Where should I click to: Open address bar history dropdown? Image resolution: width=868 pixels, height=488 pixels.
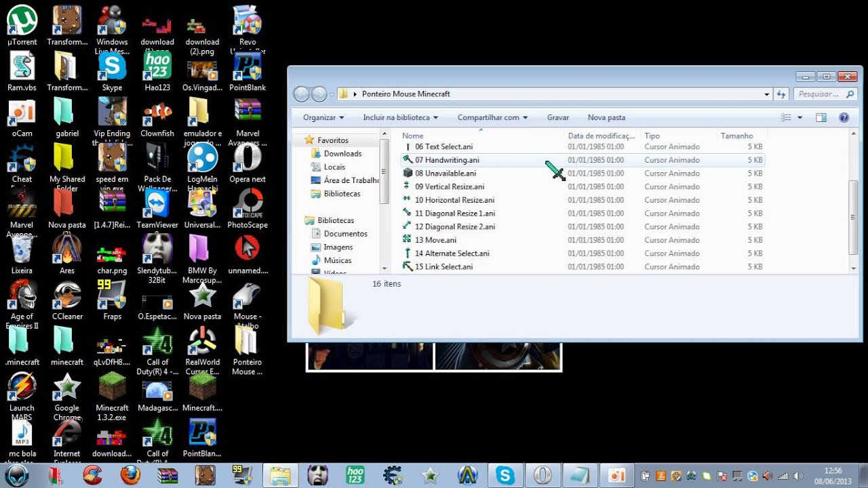[x=767, y=94]
